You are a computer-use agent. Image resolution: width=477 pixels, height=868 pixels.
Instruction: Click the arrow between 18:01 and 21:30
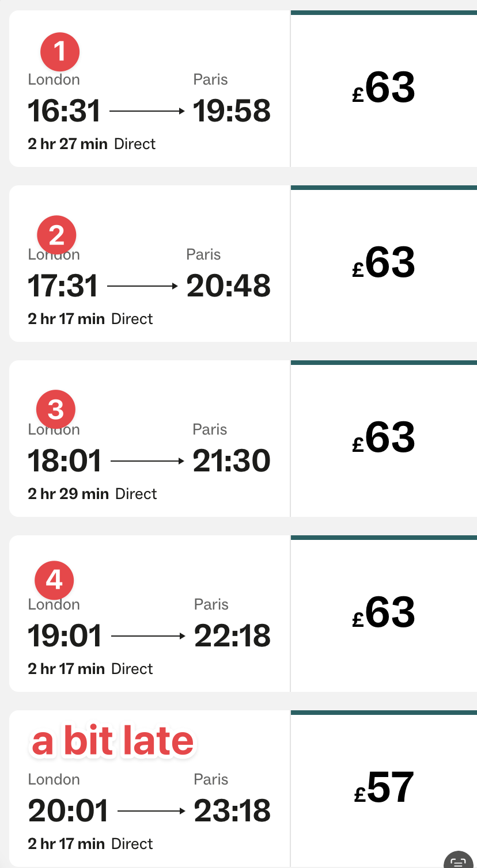pos(147,461)
